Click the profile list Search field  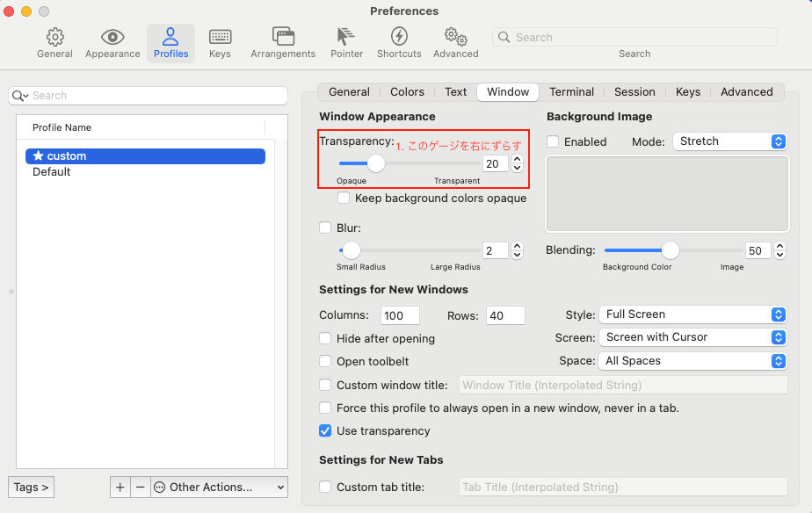click(x=149, y=96)
